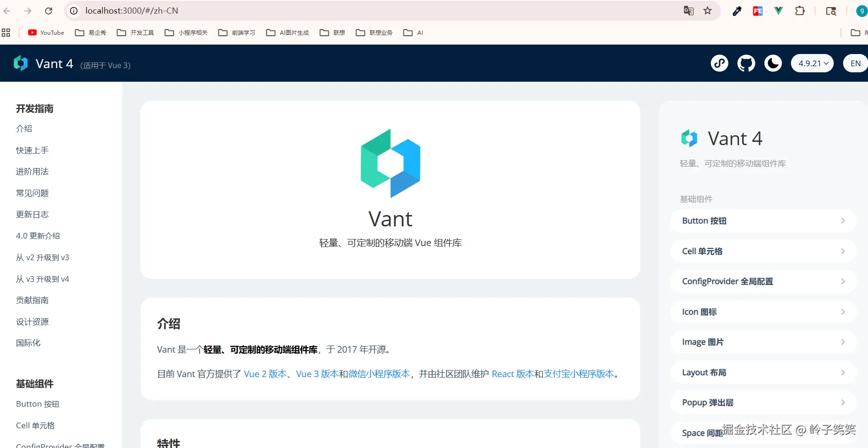This screenshot has width=868, height=448.
Task: Click the small Vant logo in simulator panel
Action: tap(689, 138)
